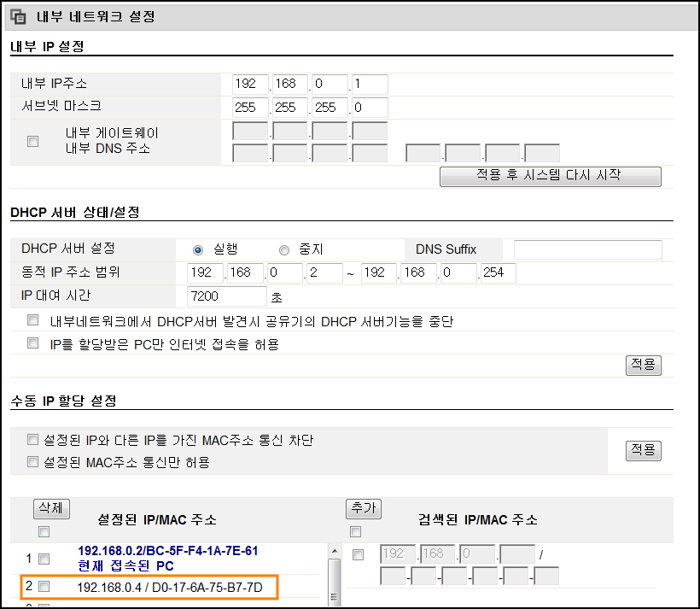The width and height of the screenshot is (700, 609).
Task: Click first octet of secondary DNS field
Action: coord(423,153)
